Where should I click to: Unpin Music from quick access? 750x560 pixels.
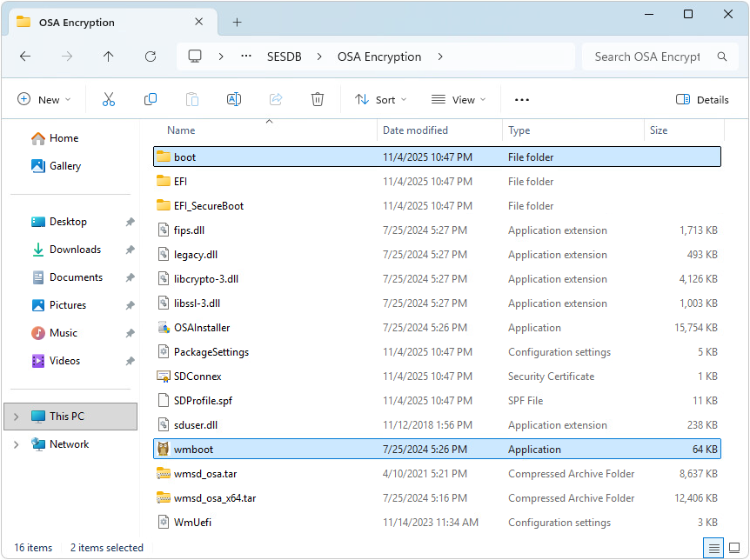pos(131,333)
